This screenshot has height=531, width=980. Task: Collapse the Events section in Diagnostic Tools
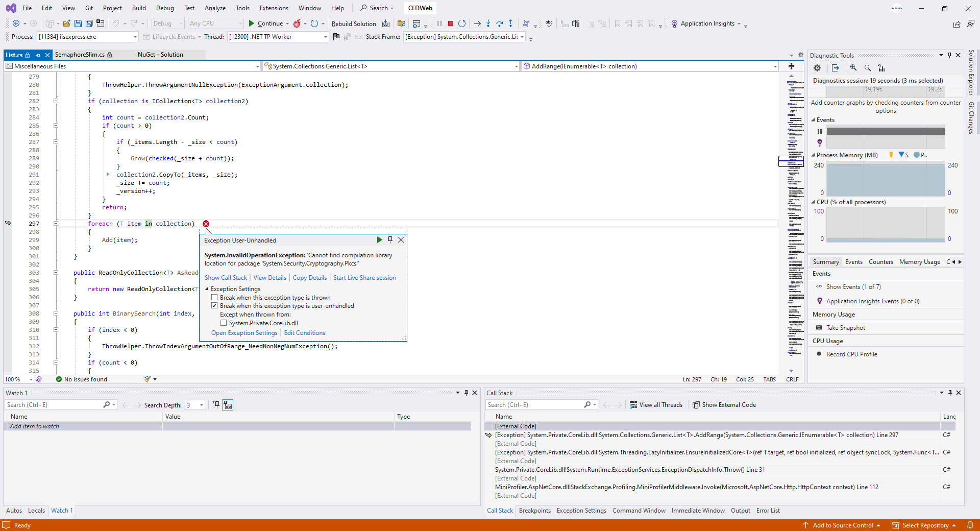point(814,120)
